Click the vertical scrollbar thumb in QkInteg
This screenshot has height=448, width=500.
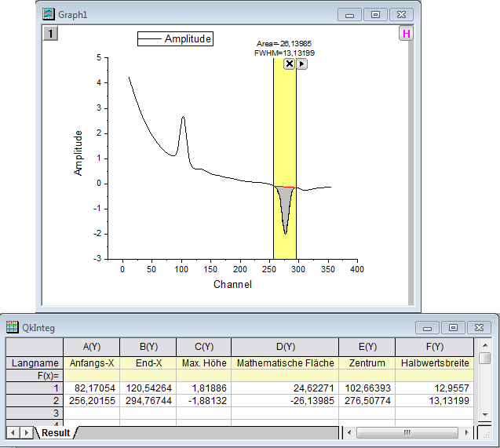485,358
